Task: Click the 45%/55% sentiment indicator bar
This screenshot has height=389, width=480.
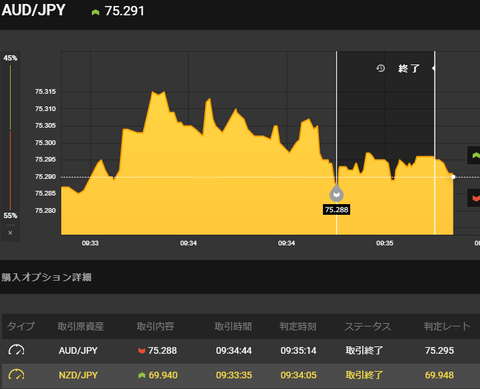Action: point(10,137)
